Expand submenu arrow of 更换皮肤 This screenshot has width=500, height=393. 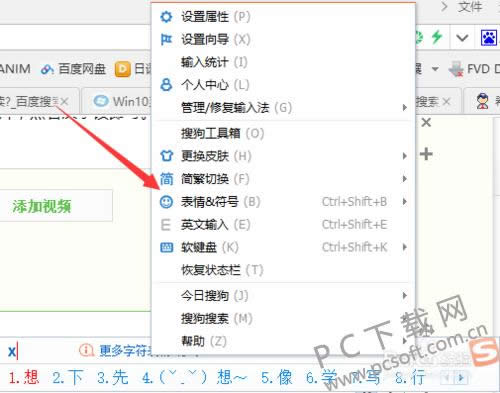tap(404, 156)
